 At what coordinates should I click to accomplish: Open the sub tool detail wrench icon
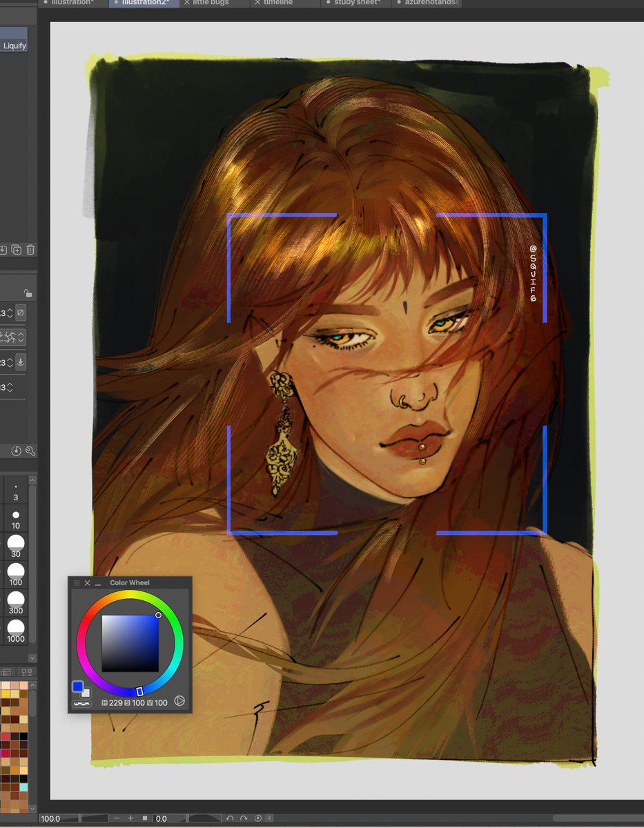click(30, 451)
